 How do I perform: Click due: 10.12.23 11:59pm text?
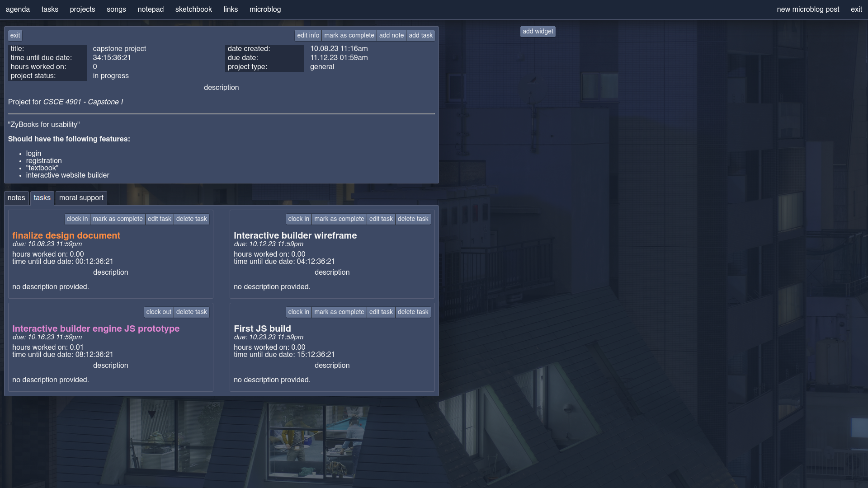(269, 244)
